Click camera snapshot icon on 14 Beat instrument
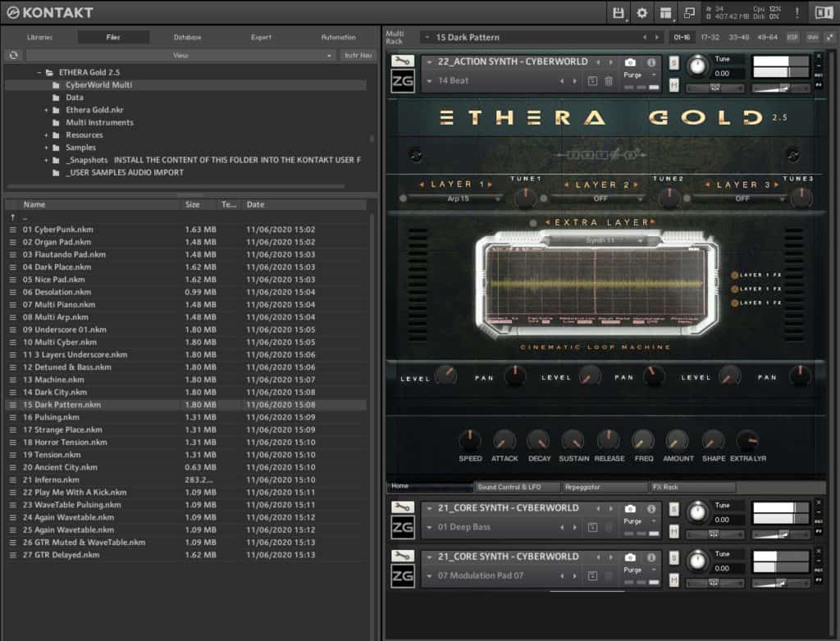The height and width of the screenshot is (641, 840). point(631,62)
